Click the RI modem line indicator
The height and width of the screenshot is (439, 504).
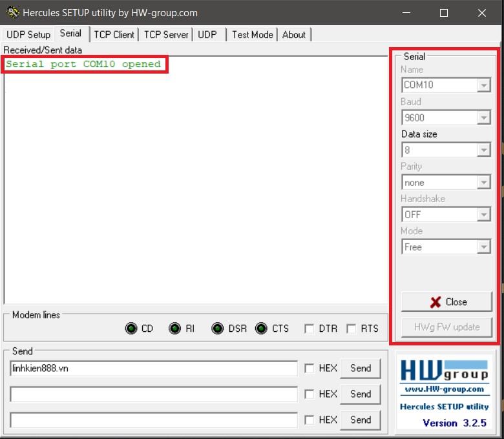(174, 328)
